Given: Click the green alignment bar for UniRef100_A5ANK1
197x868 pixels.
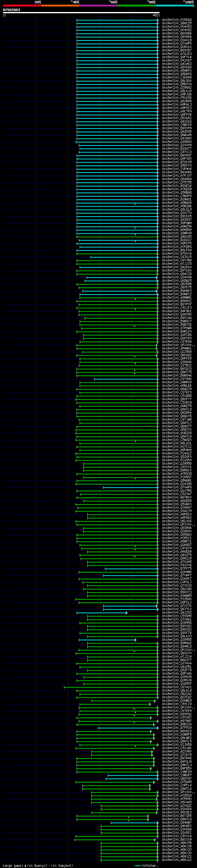Looking at the screenshot, I should [x=118, y=349].
